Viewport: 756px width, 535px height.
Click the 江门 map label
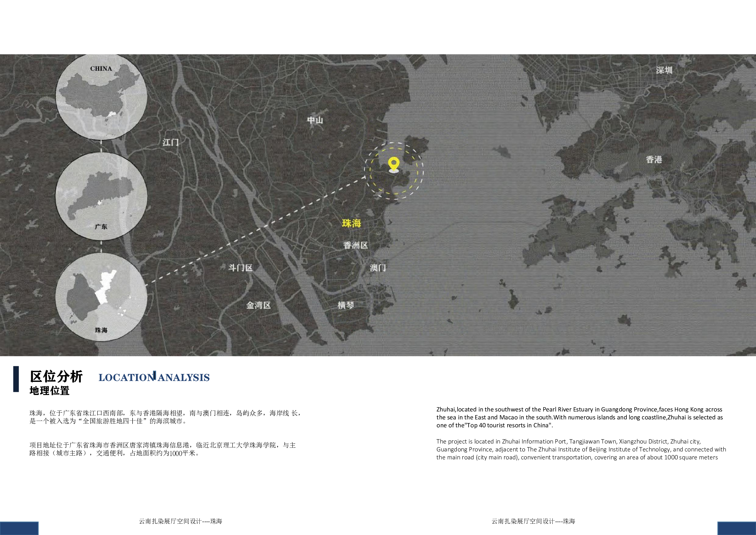tap(171, 142)
